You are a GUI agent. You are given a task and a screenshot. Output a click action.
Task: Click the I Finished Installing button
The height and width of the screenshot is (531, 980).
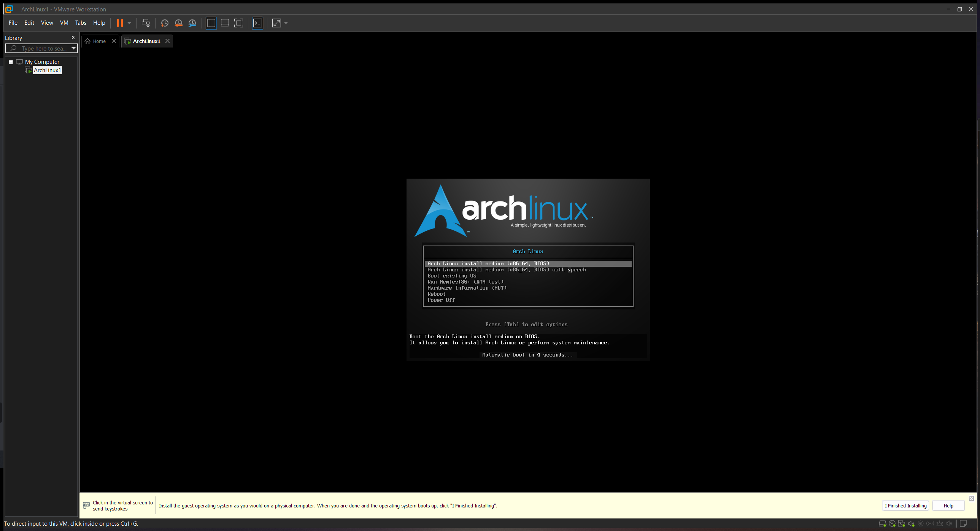tap(905, 506)
